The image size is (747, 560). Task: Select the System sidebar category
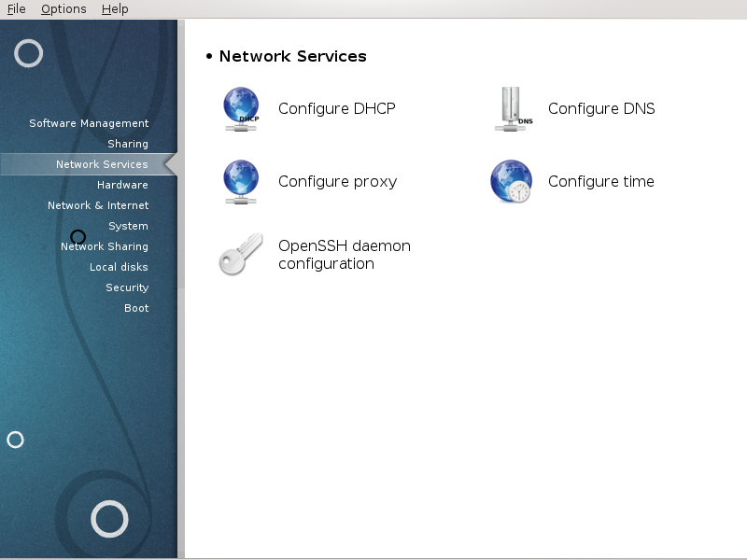[x=128, y=226]
